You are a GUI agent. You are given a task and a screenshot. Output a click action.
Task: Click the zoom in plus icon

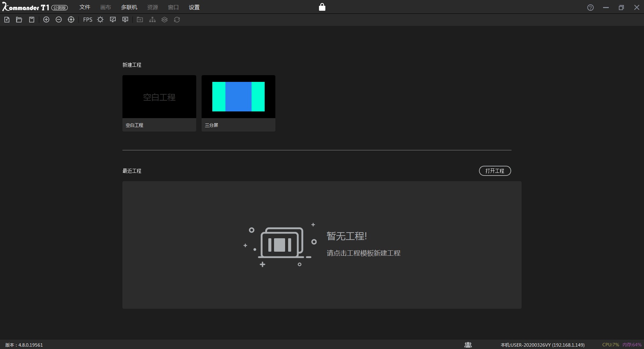46,20
